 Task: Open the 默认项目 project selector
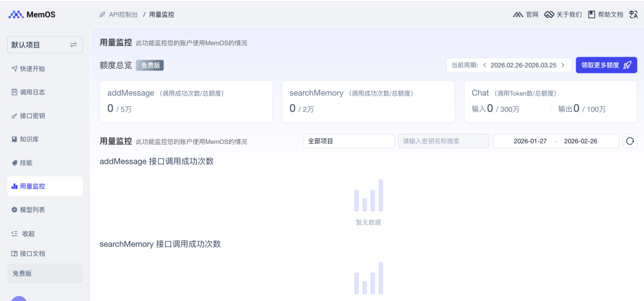[x=45, y=45]
